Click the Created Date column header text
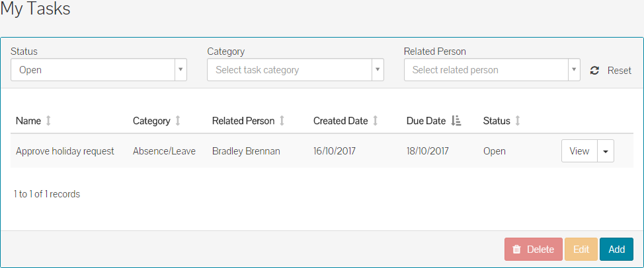 pos(340,121)
